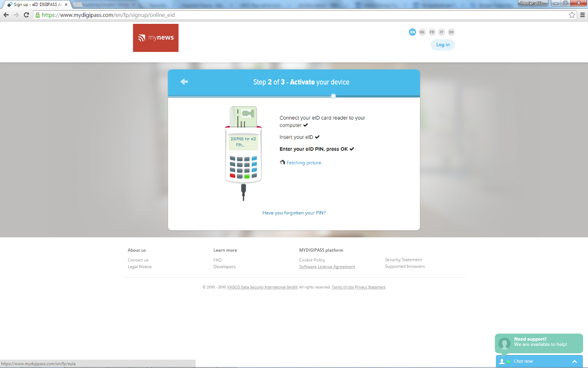The image size is (588, 368).
Task: Open Cookie Policy link
Action: (312, 260)
